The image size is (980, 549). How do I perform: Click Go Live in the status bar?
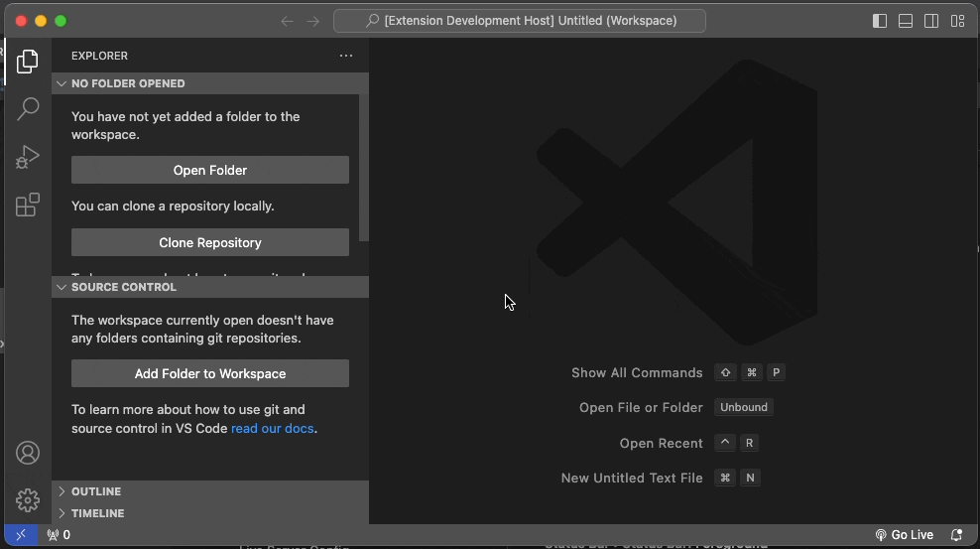[x=904, y=535]
